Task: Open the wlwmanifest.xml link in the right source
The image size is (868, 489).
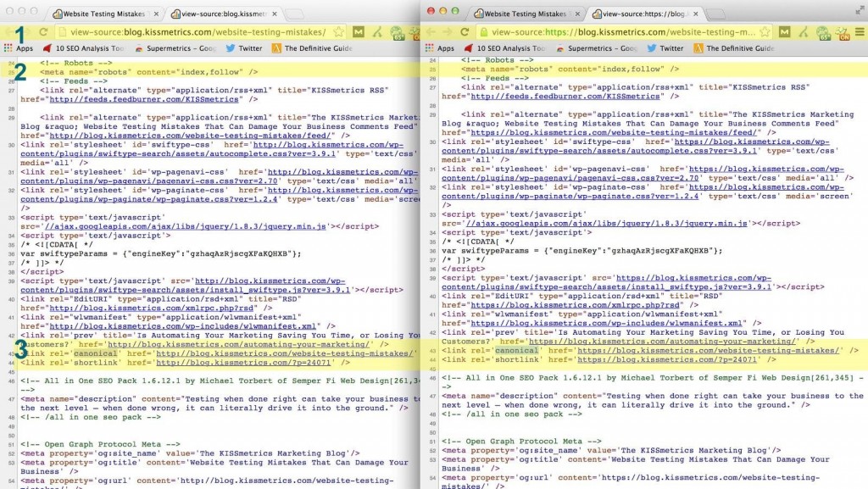Action: [606, 323]
